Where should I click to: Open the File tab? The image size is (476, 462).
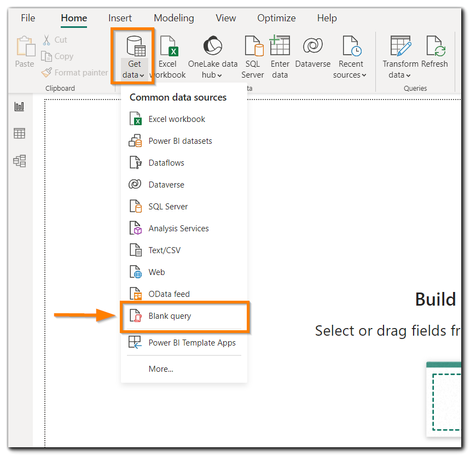pyautogui.click(x=28, y=18)
